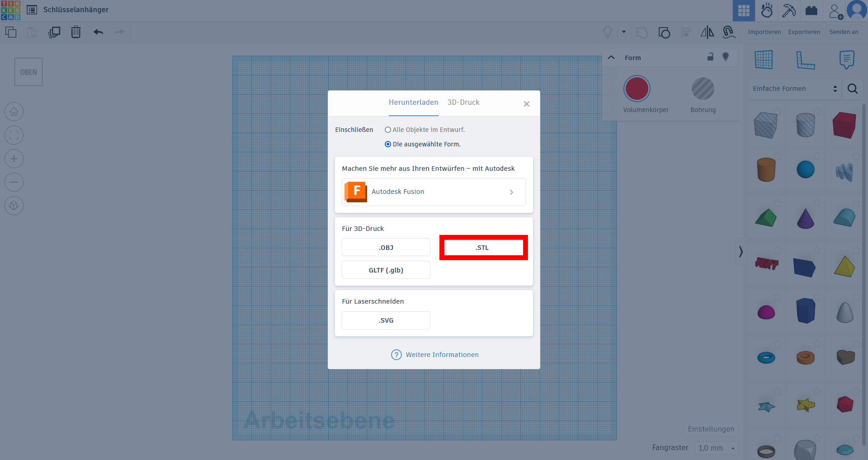Screen dimensions: 868x460
Task: Download as .STL file
Action: click(483, 248)
